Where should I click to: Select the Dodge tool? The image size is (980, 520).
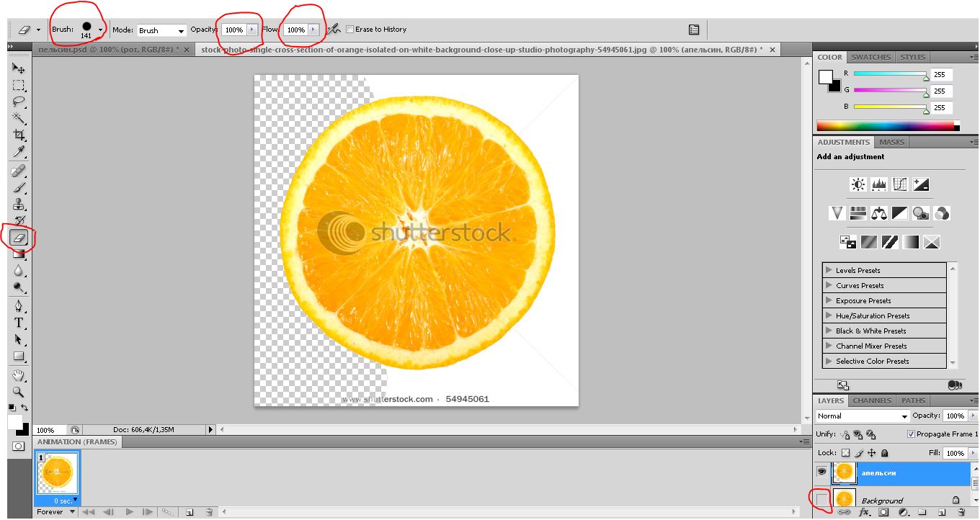[x=19, y=287]
